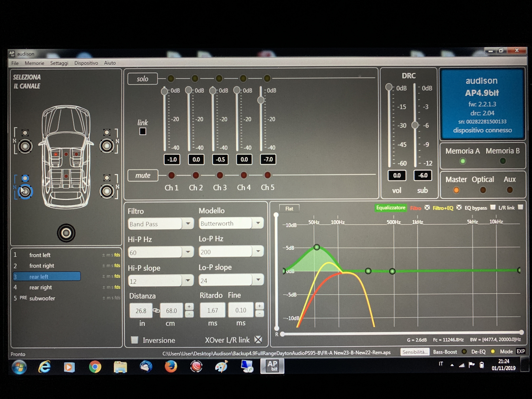
Task: Select the rear right tweeter speaker icon
Action: 107,178
